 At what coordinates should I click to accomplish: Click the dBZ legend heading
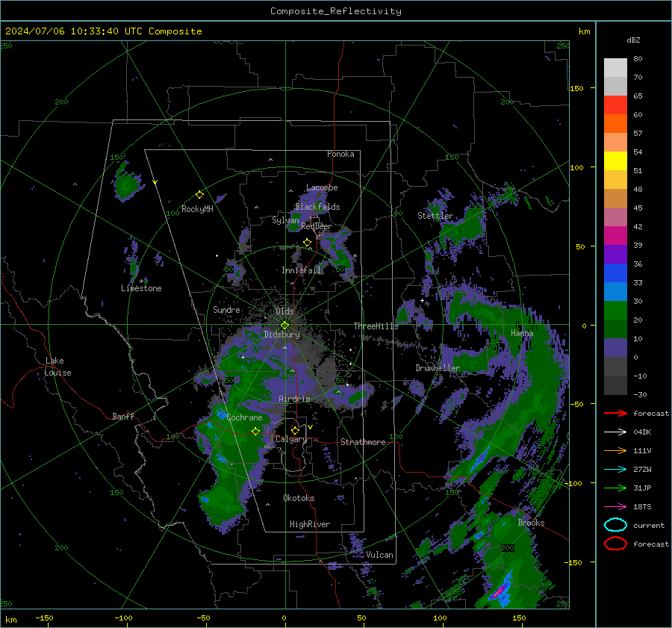(633, 40)
